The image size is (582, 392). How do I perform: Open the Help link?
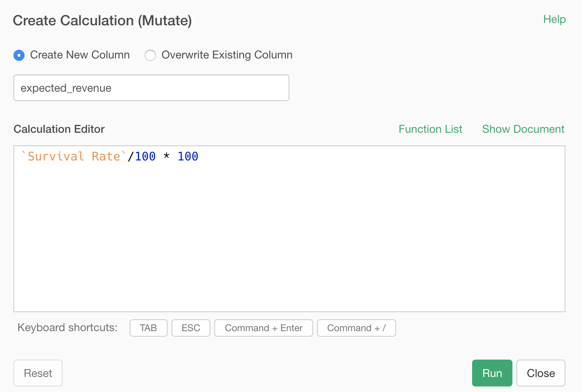click(554, 19)
